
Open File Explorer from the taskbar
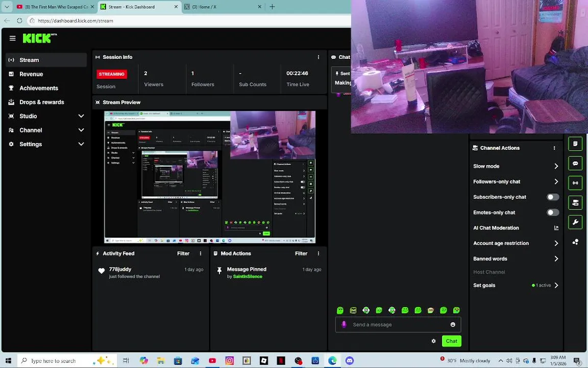click(161, 360)
